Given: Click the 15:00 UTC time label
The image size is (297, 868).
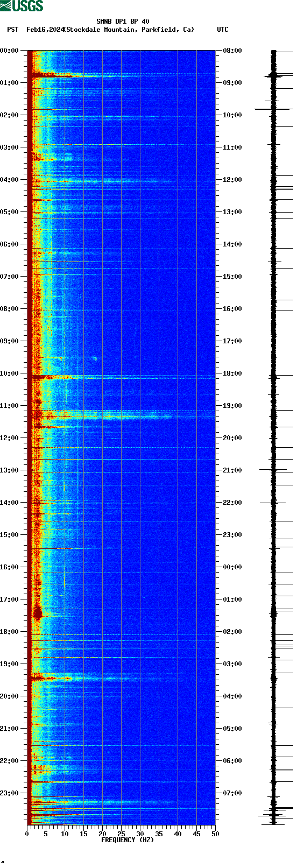Looking at the screenshot, I should pyautogui.click(x=232, y=277).
